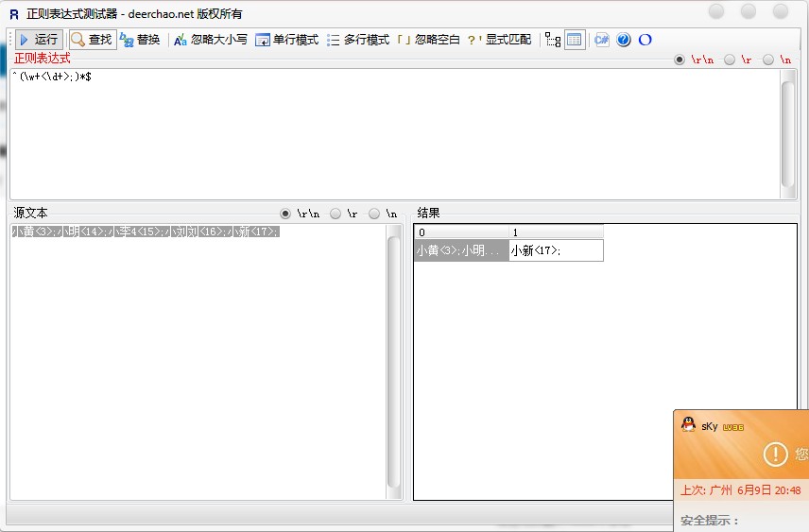Select result cell 小新<17>;
The width and height of the screenshot is (809, 532).
(x=556, y=250)
